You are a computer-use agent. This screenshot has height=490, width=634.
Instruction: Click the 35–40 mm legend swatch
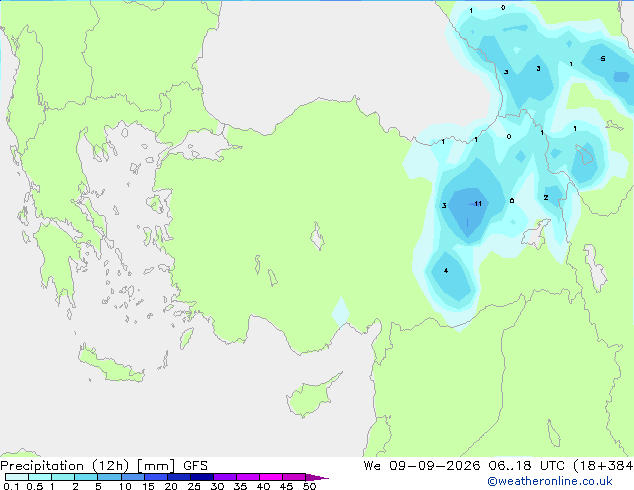point(248,477)
